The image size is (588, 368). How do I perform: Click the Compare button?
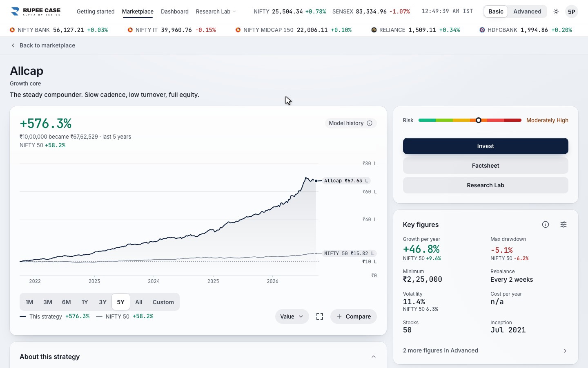pos(354,316)
